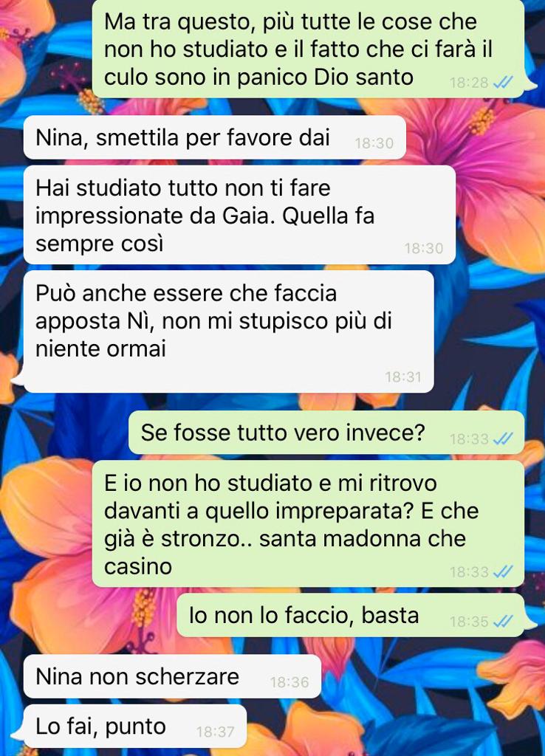The width and height of the screenshot is (545, 756).
Task: Tap double-check icon on 'che casino' message
Action: pos(503,571)
